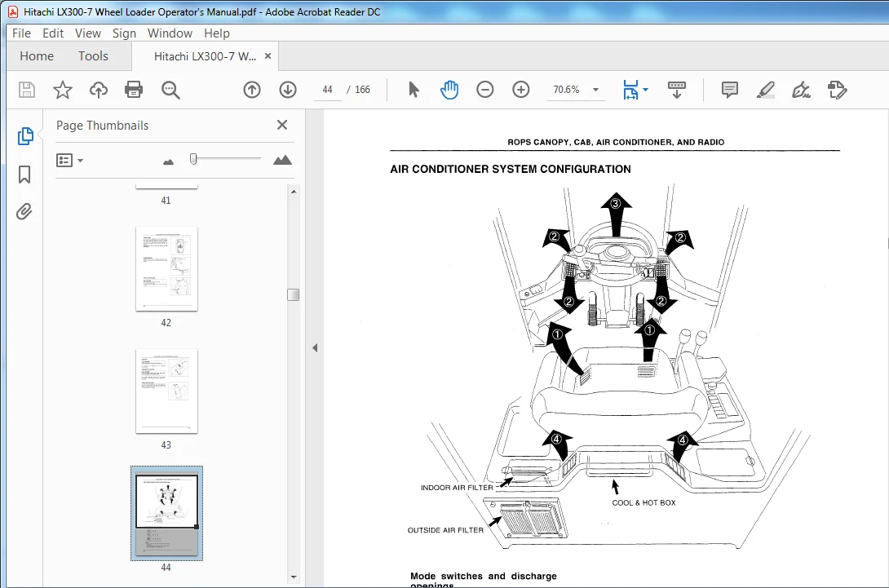Open the thumbnail options menu dropdown
The image size is (889, 588).
point(70,161)
